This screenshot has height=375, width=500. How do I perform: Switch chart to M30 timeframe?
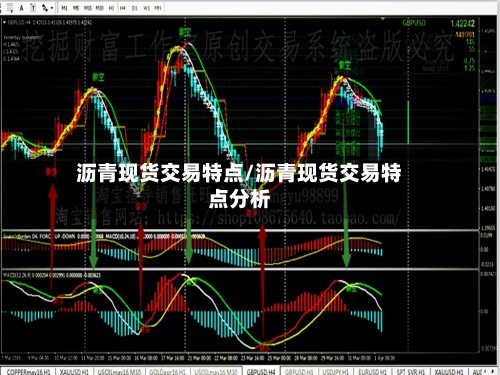click(100, 8)
